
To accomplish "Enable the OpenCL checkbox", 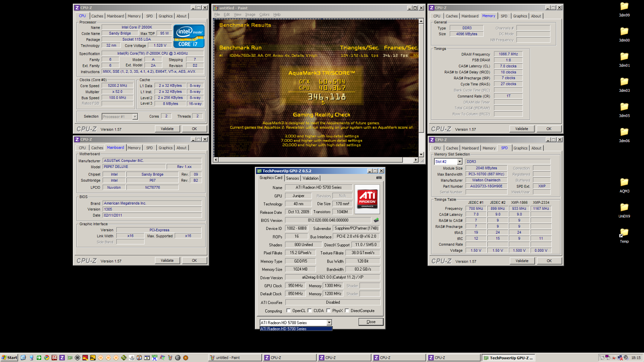I will (x=288, y=310).
